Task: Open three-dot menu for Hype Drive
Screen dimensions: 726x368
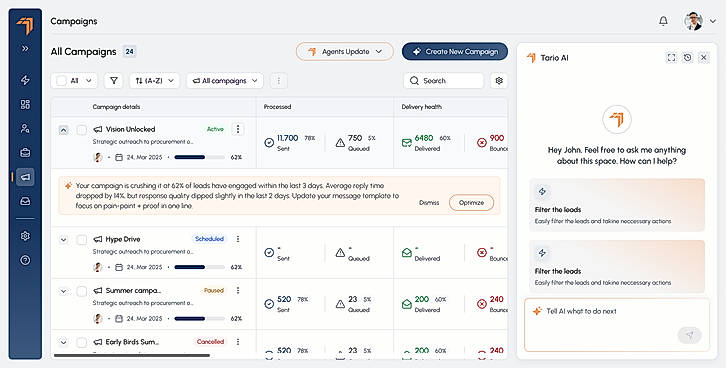Action: (x=238, y=239)
